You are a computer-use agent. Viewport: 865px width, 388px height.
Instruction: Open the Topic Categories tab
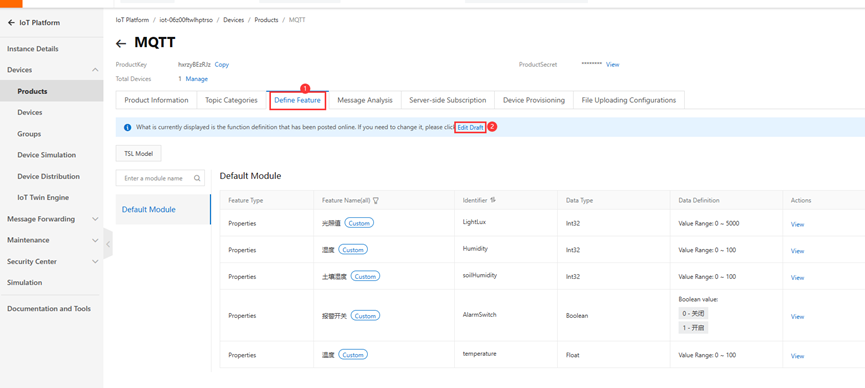231,100
